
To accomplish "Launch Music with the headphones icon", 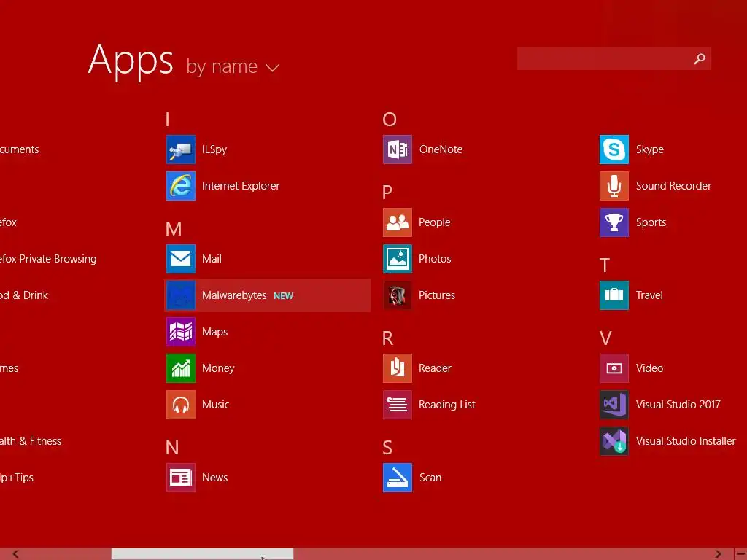I will [181, 405].
